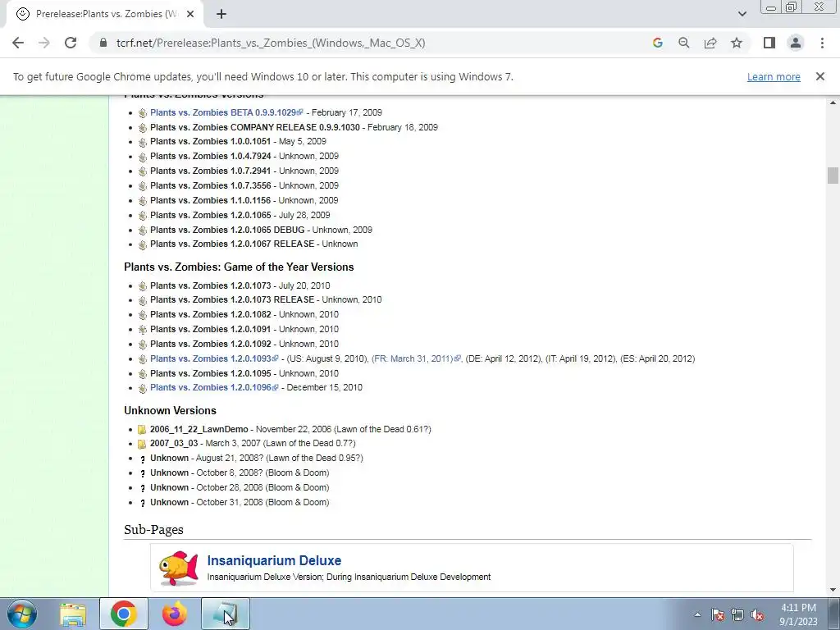Open Google search icon in address bar
Screen dimensions: 840x630
tap(658, 43)
